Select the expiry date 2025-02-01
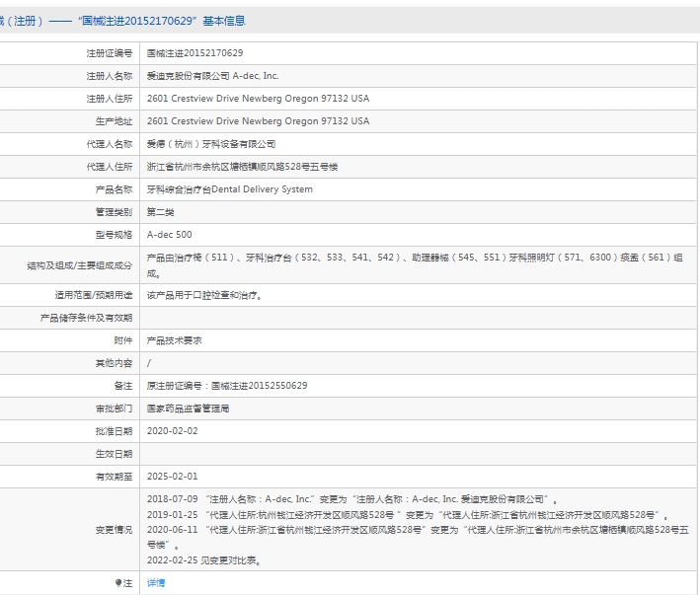Screen dimensions: 700x595 (x=173, y=477)
